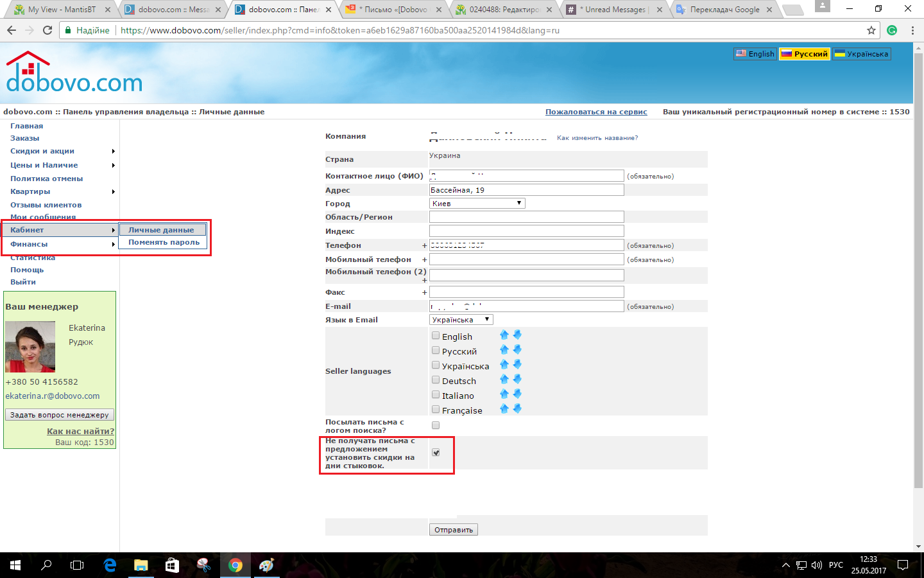The height and width of the screenshot is (578, 924).
Task: Move Українська language up arrow
Action: 504,364
